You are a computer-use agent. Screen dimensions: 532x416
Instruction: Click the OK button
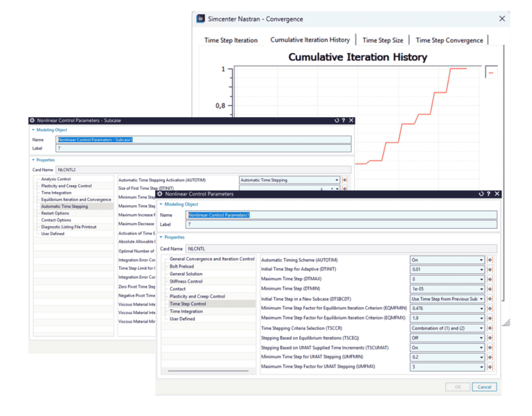coord(458,387)
